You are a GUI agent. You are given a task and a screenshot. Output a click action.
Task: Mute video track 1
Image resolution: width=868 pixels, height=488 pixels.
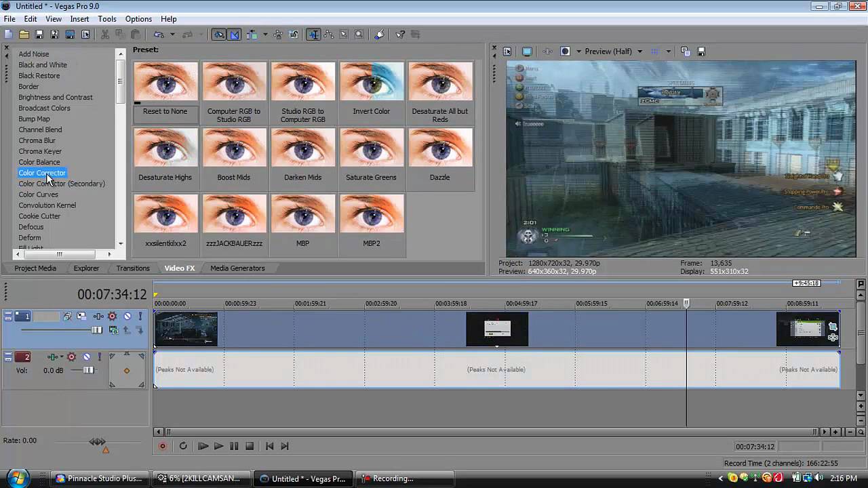(127, 317)
